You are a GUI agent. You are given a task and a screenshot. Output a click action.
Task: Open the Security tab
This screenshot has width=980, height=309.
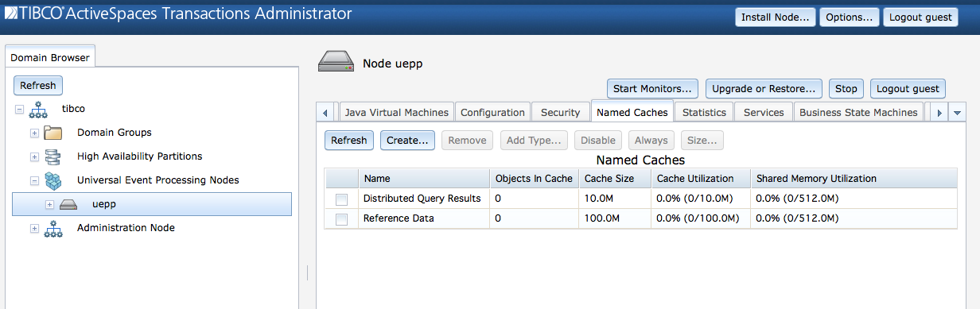tap(561, 113)
